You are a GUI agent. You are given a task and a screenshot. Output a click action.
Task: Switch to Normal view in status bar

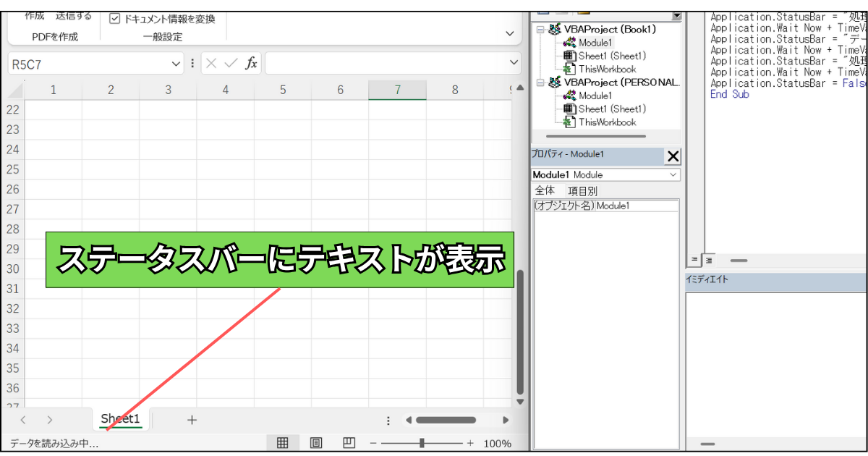click(x=283, y=442)
